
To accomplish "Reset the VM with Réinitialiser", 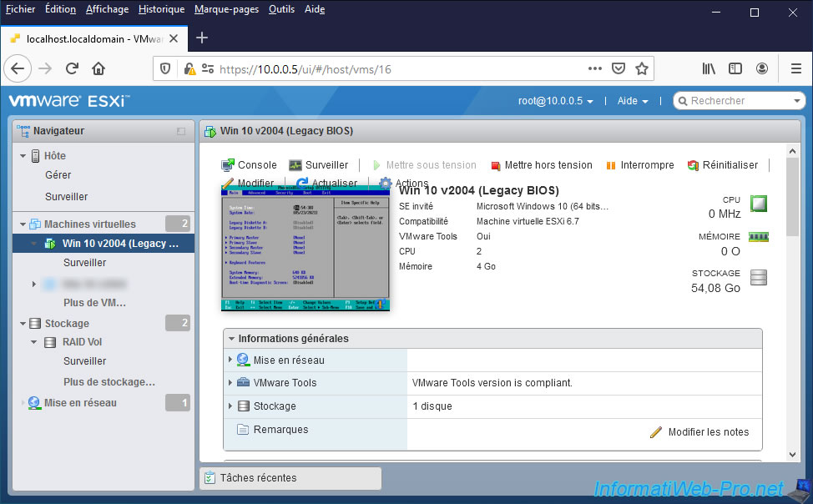I will (x=723, y=165).
